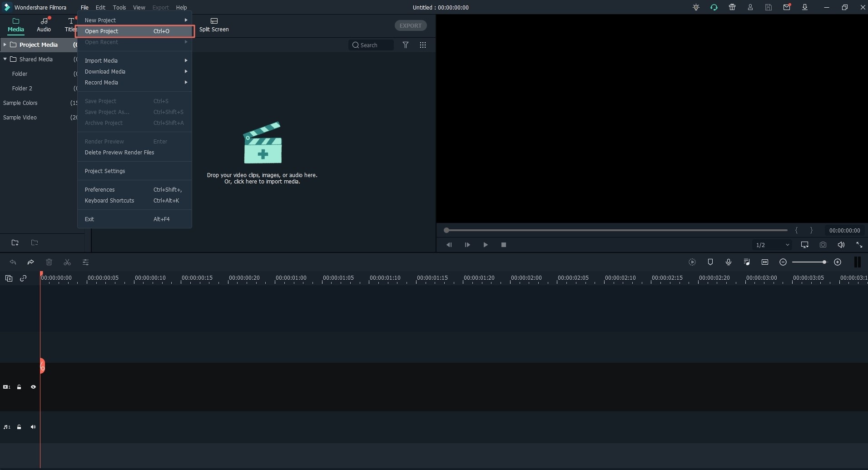Redo the last action
Screen dimensions: 868x470
30,262
